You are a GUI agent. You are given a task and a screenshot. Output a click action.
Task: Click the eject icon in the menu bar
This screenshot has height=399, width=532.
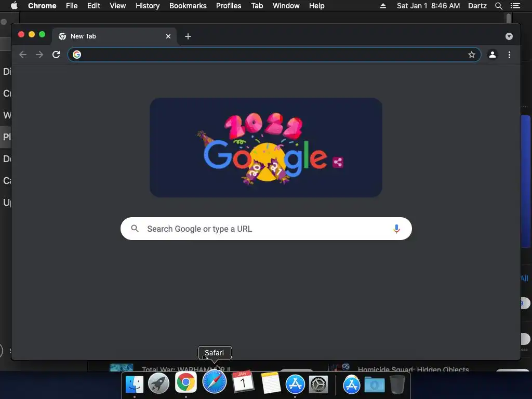point(383,6)
